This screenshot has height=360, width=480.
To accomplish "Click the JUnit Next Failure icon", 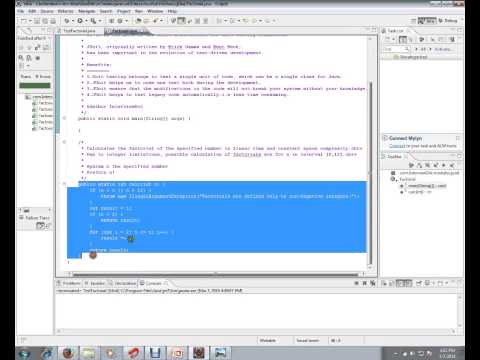I will click(x=22, y=48).
